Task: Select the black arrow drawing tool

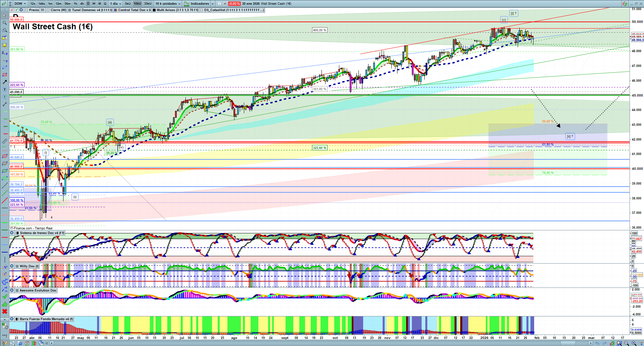Action: coord(5,82)
